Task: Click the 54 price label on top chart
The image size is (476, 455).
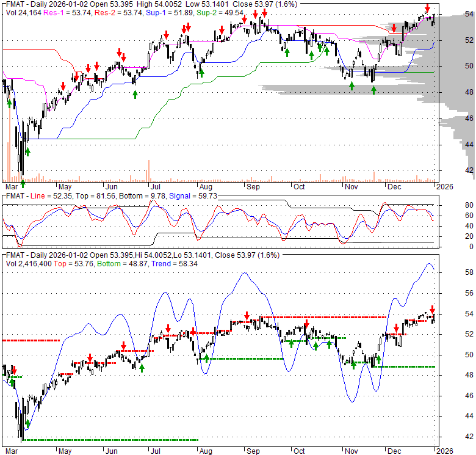Action: 469,14
